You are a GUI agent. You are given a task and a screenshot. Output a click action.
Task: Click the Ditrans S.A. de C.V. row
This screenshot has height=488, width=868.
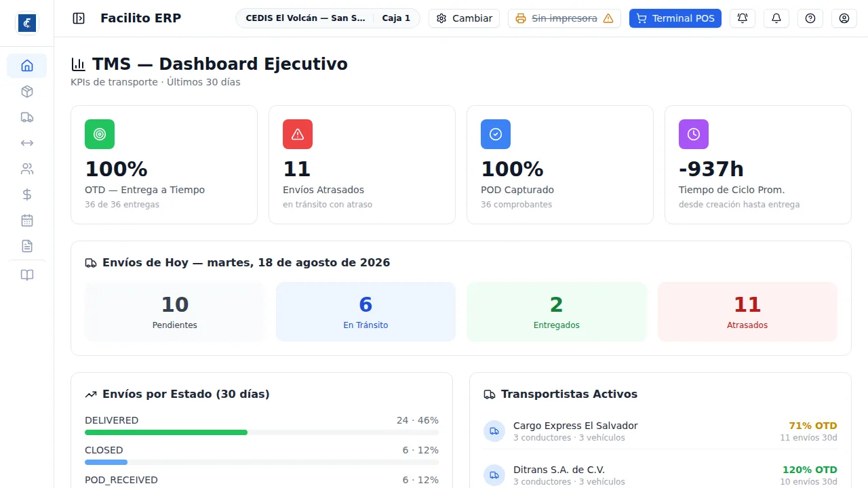[660, 475]
